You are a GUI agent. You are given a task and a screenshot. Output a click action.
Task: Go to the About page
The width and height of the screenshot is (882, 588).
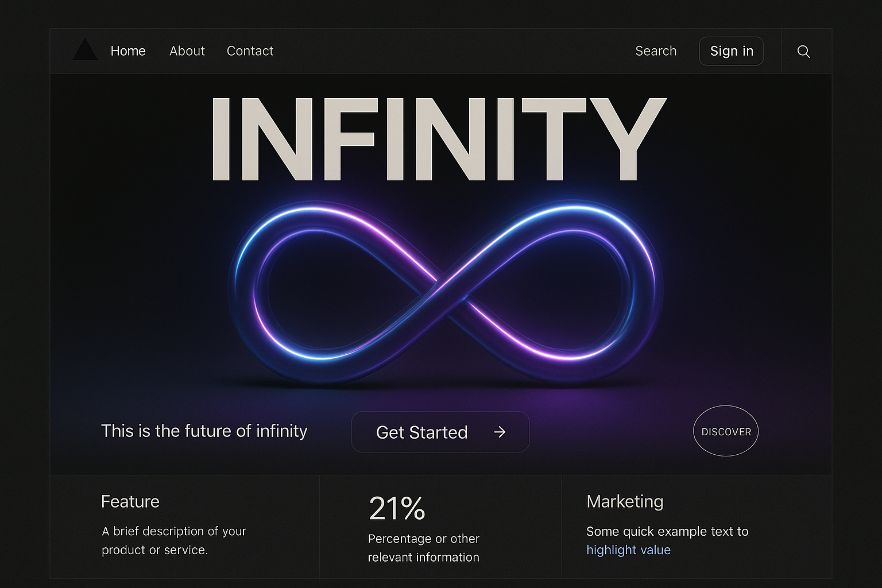coord(187,51)
